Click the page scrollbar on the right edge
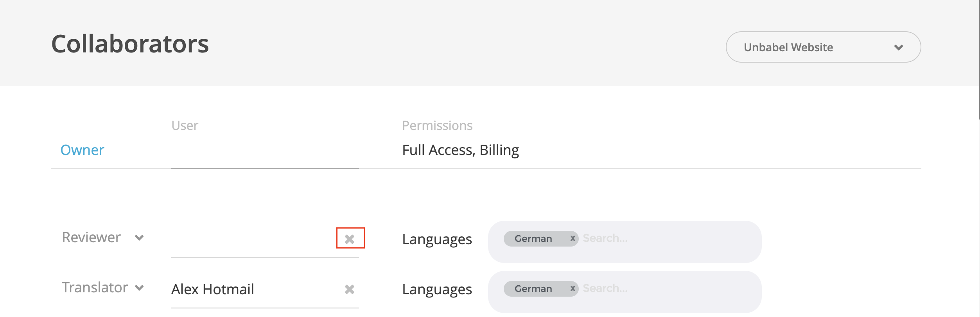Image resolution: width=980 pixels, height=317 pixels. coord(978,59)
